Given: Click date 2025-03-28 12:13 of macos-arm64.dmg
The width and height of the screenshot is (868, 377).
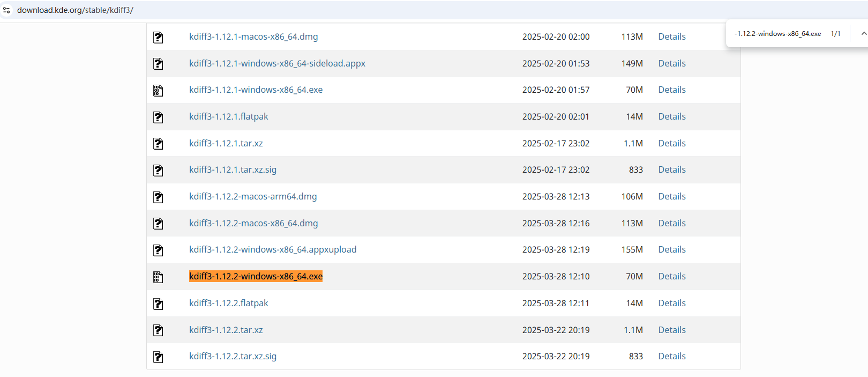Looking at the screenshot, I should tap(556, 196).
